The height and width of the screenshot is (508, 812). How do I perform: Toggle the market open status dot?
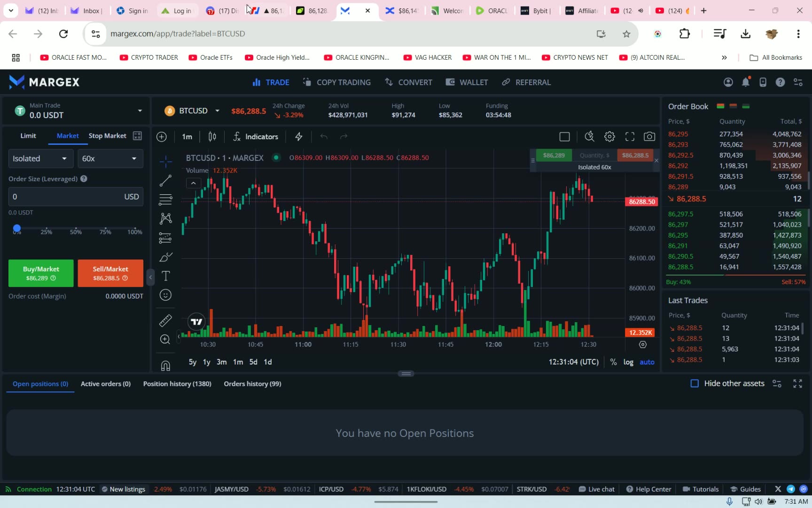point(276,158)
